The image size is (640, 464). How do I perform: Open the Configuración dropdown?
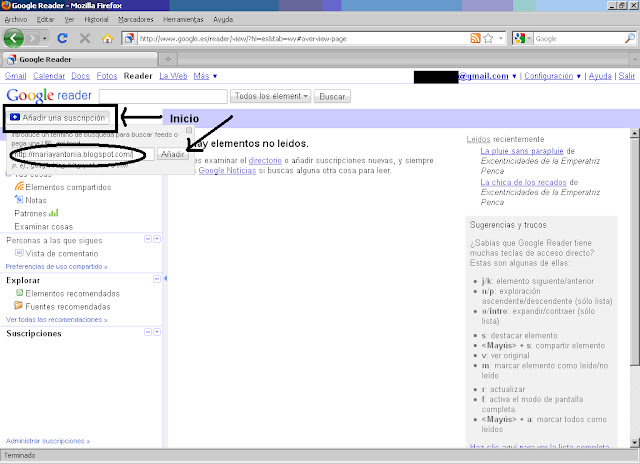click(x=552, y=76)
